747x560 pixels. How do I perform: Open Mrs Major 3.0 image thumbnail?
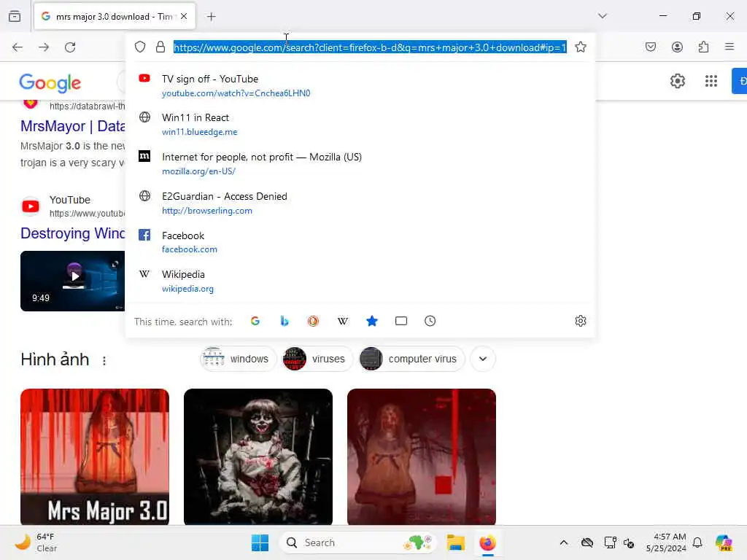click(95, 456)
